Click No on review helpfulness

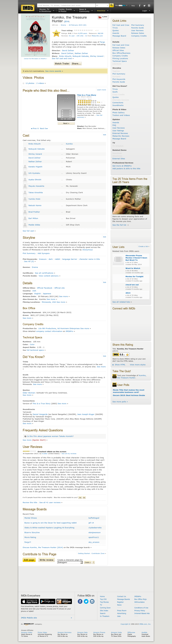point(84,497)
